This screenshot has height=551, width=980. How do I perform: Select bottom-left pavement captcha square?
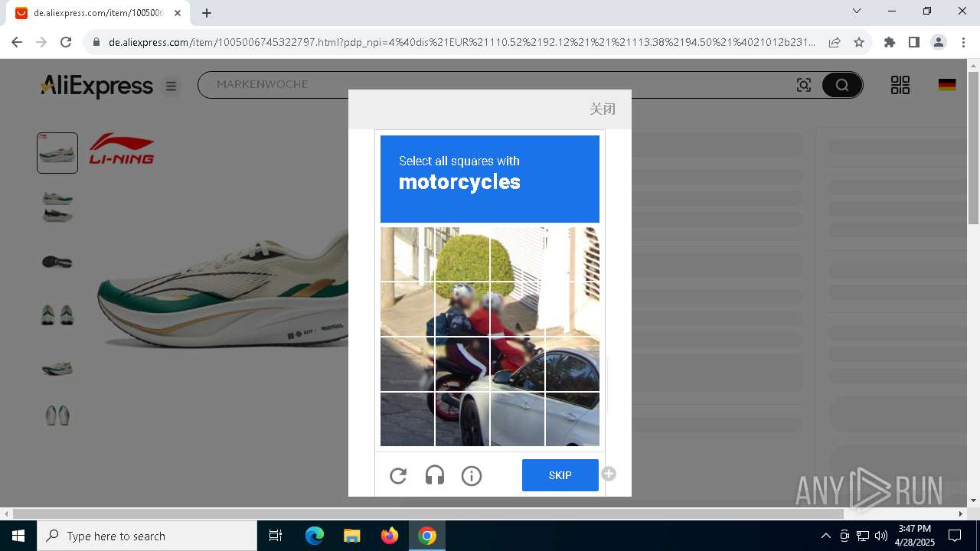pos(407,419)
